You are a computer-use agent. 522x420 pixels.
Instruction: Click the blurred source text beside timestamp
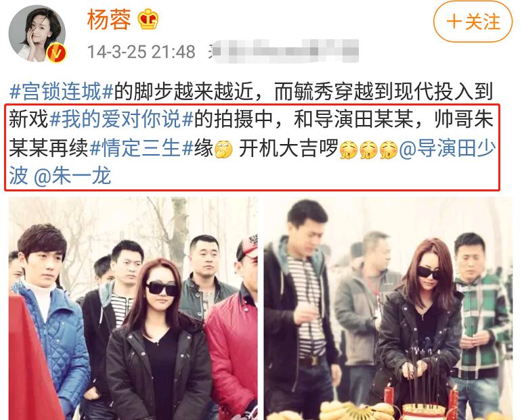(x=285, y=51)
